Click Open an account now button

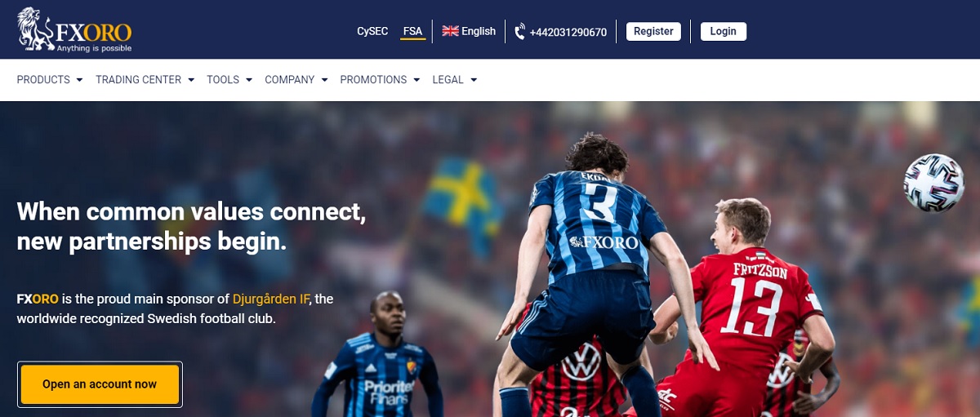coord(100,384)
